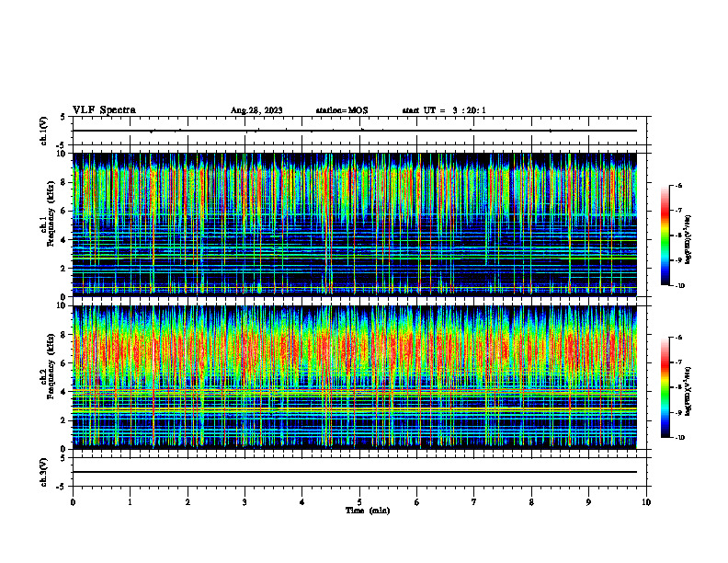Click the date label "Aug.28, 2023"

[x=256, y=110]
